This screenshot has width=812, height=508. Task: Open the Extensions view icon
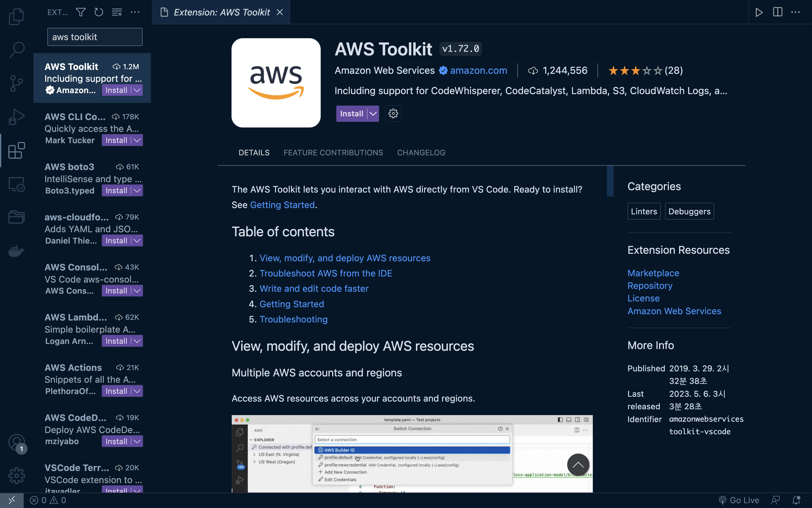point(16,150)
